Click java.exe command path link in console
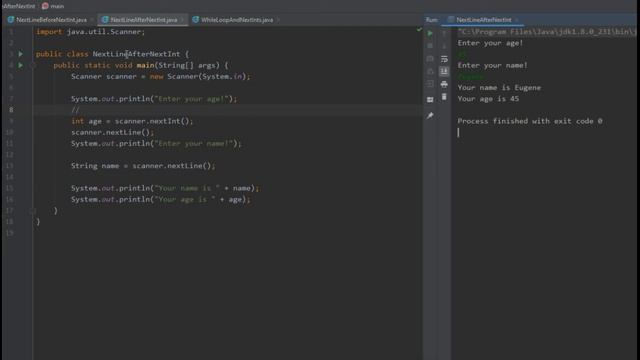The image size is (640, 360). (x=547, y=32)
